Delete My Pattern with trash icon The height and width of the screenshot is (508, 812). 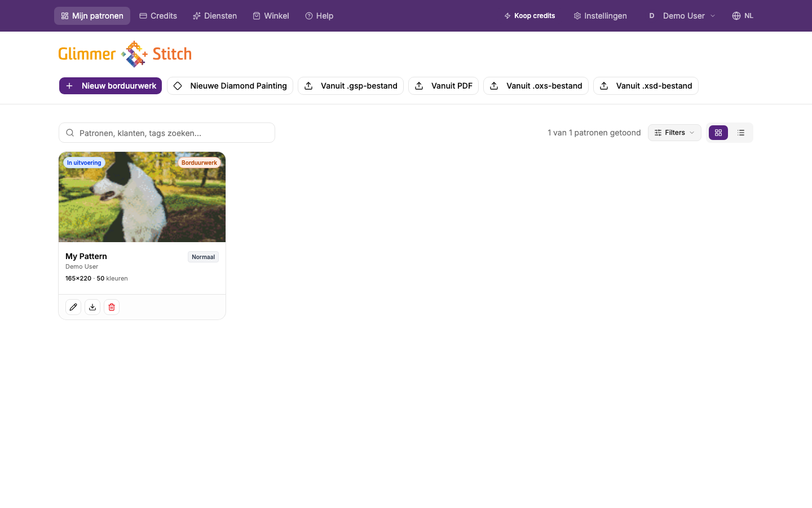click(112, 307)
